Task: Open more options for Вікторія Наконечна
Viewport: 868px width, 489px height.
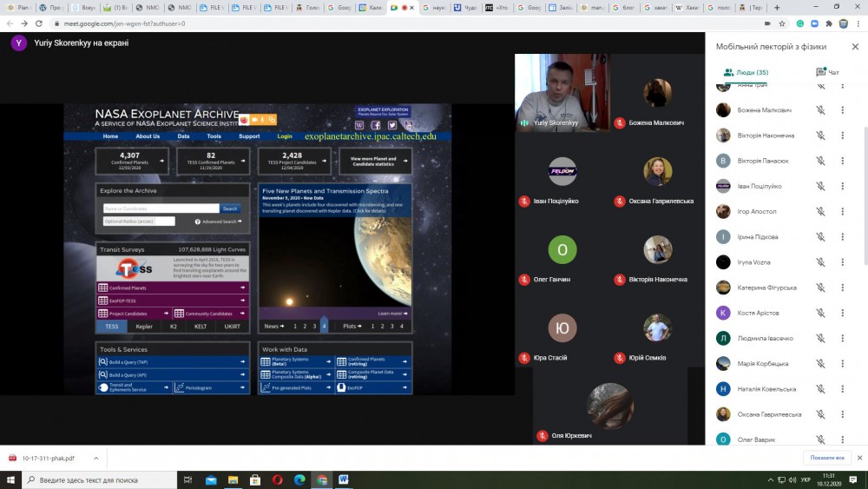Action: tap(843, 135)
